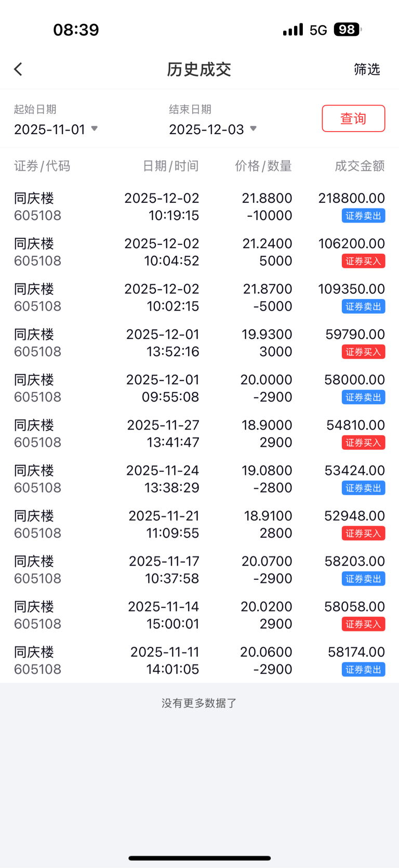This screenshot has width=399, height=868.
Task: Open the trade dated 2025-11-17 10:37:58
Action: coord(199,569)
